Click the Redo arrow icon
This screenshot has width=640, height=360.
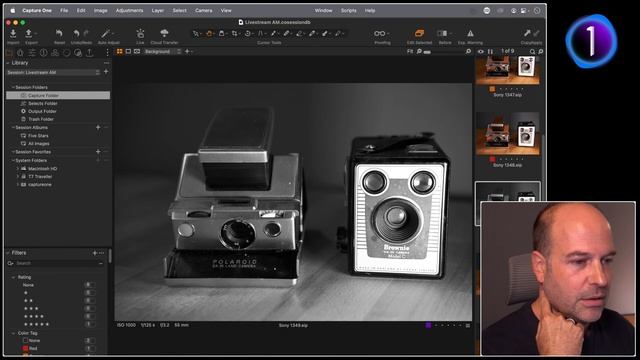coord(86,33)
